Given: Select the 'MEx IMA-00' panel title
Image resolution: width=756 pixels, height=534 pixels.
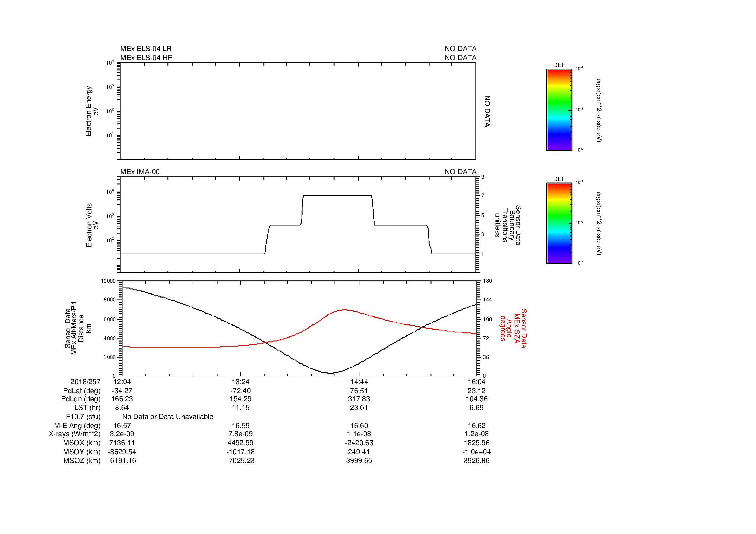Looking at the screenshot, I should 140,172.
